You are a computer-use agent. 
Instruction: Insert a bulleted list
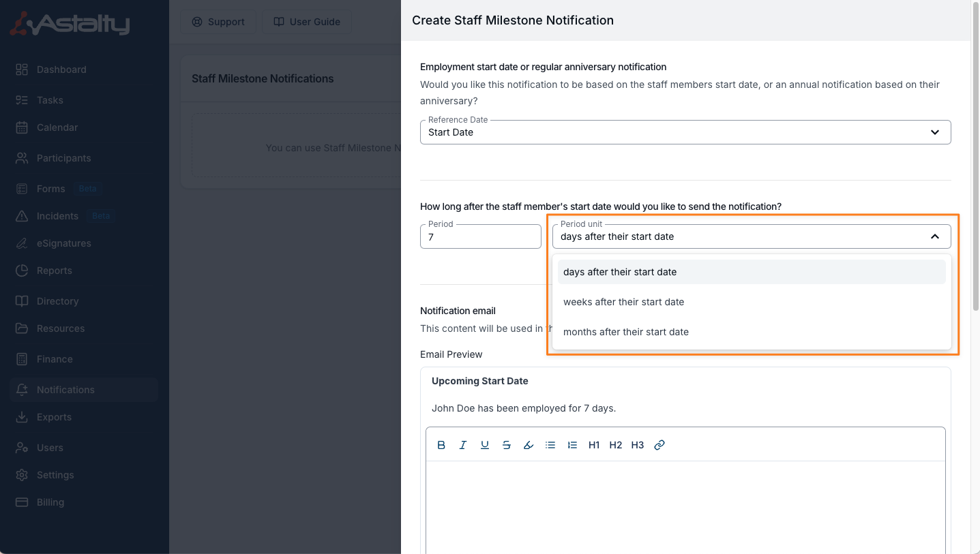click(550, 445)
